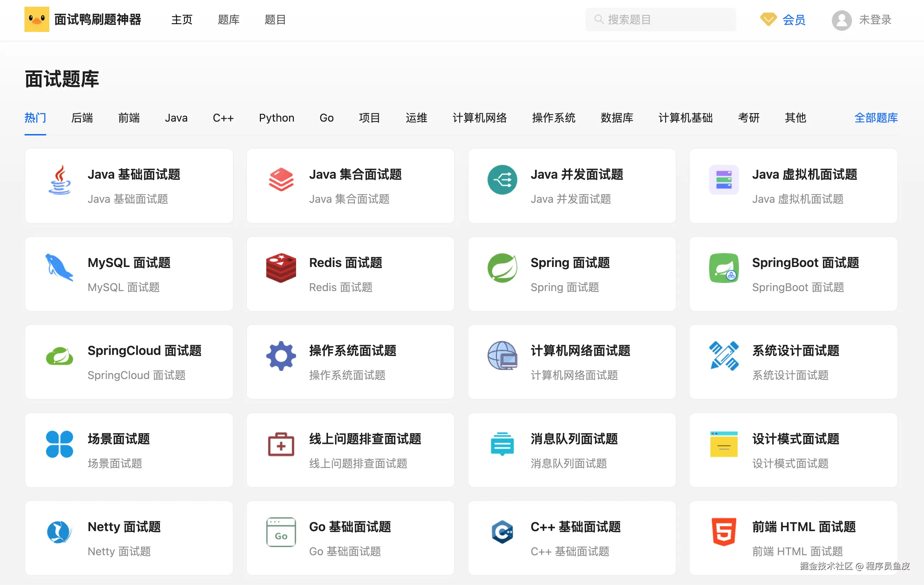
Task: Click the HTML5 shield icon
Action: (x=724, y=532)
